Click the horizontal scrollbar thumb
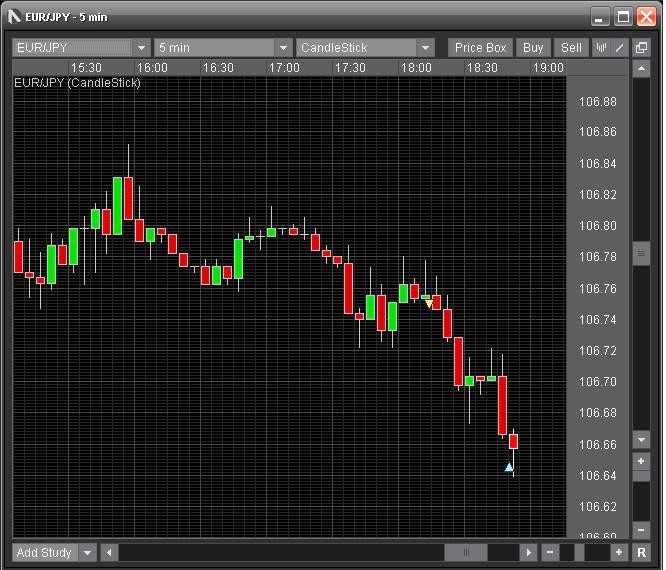Viewport: 666px width, 570px height. (x=465, y=552)
